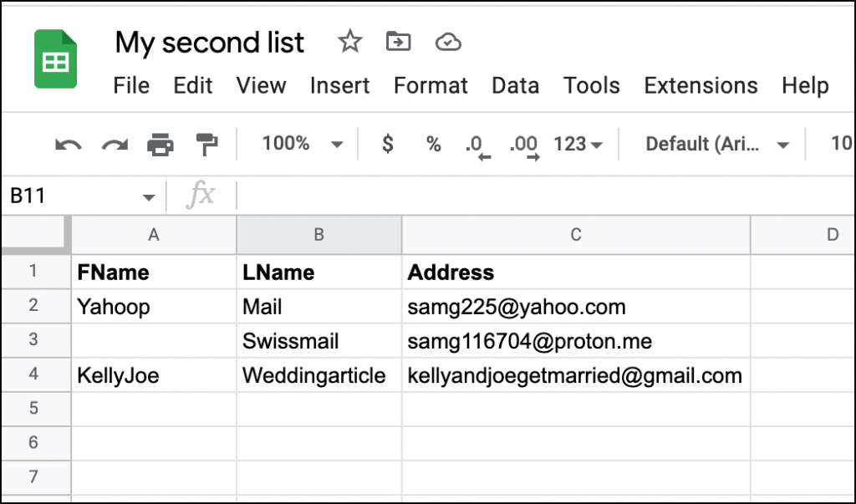This screenshot has width=856, height=504.
Task: Select the Paint format tool
Action: click(205, 144)
